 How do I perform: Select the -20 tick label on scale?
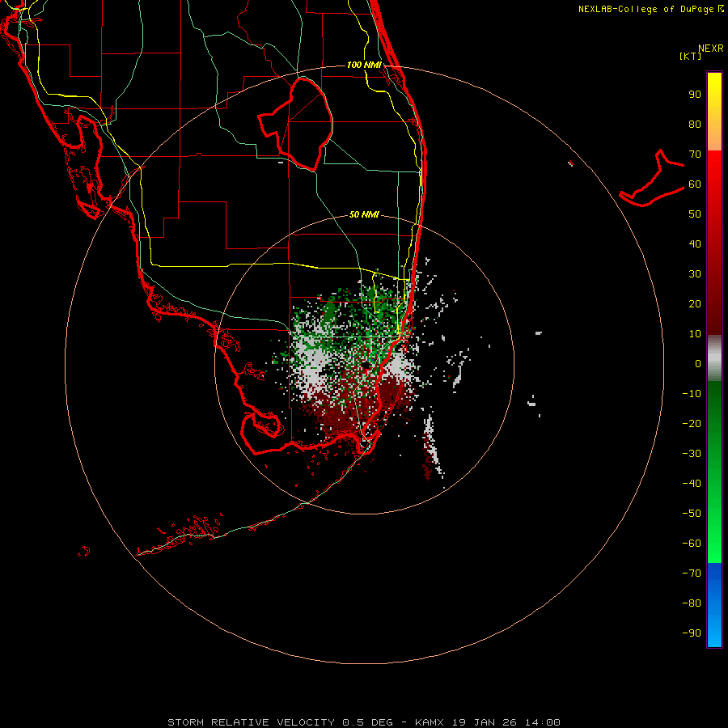(692, 424)
